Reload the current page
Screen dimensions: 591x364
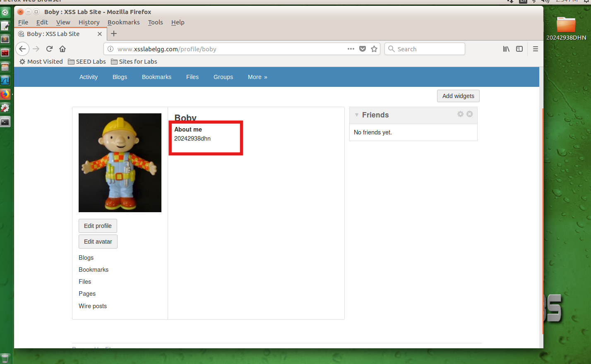49,49
